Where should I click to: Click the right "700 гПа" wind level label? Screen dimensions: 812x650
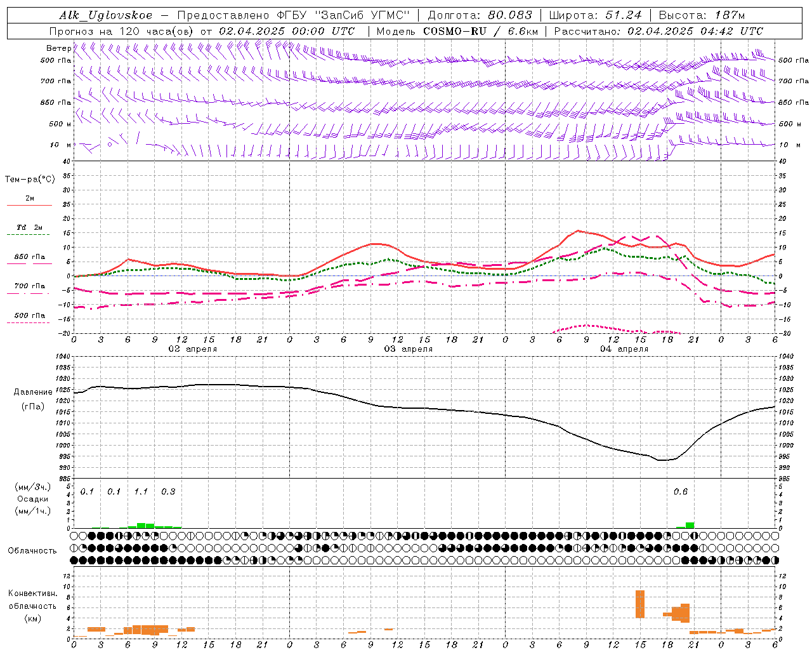[x=794, y=81]
